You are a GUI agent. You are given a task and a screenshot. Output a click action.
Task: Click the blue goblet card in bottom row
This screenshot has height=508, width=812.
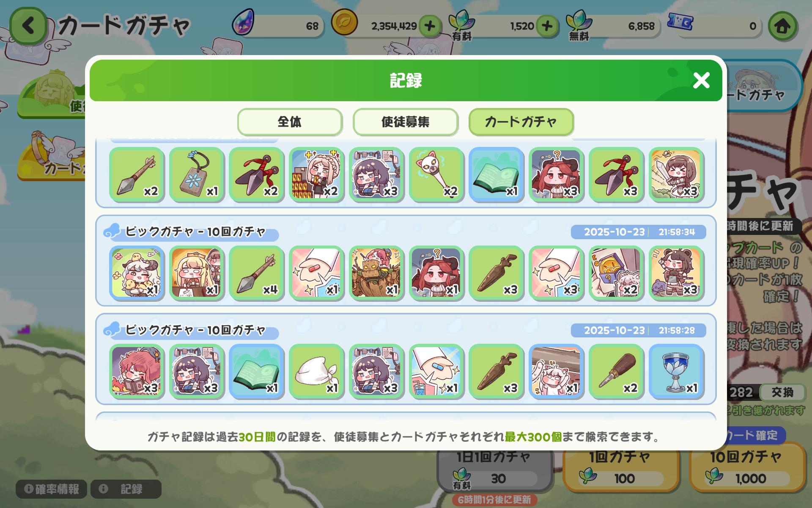(x=676, y=371)
